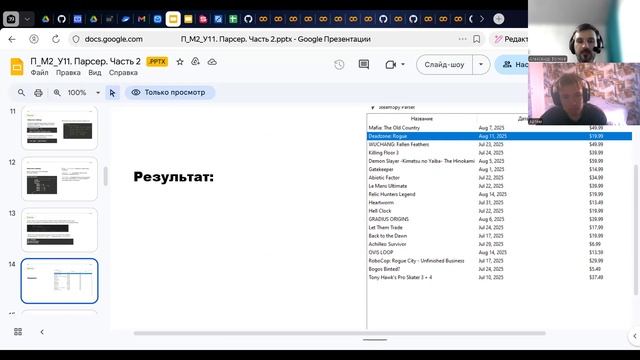Switch to green Sheets tab
The image size is (640, 360).
click(233, 19)
